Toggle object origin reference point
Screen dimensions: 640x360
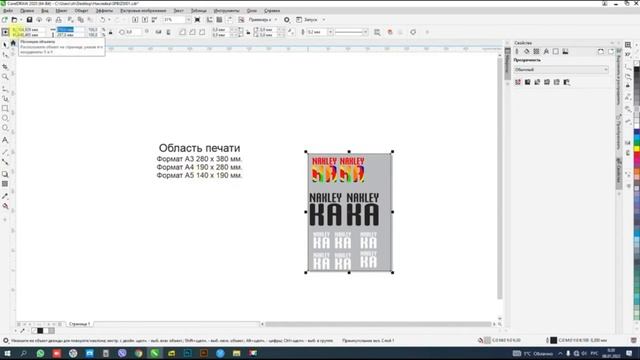[5, 32]
